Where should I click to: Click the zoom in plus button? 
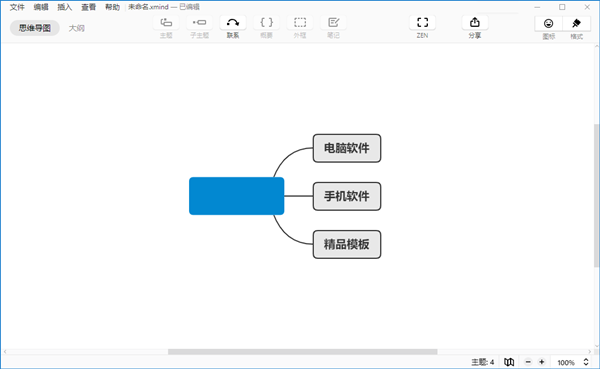[541, 362]
